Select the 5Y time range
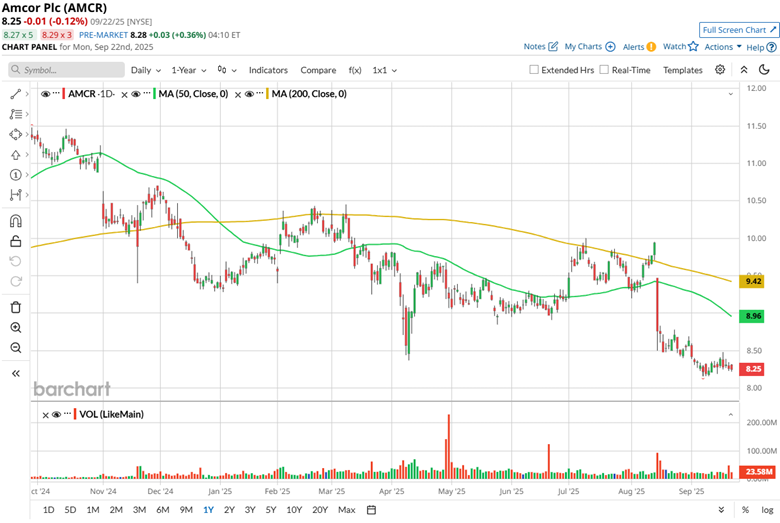Viewport: 780px width, 523px height. [271, 510]
